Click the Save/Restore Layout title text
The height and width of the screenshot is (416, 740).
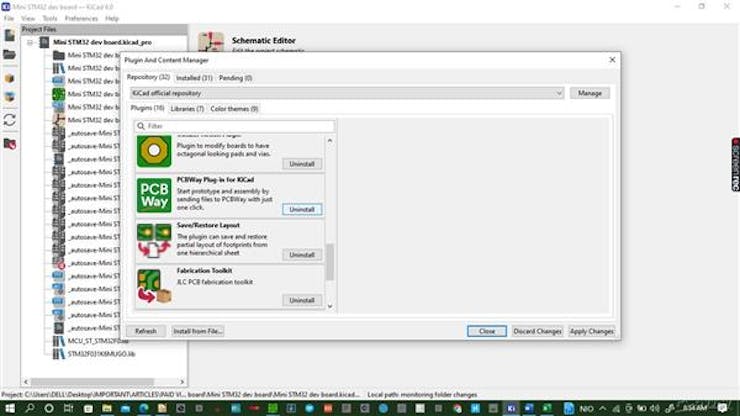tap(208, 225)
